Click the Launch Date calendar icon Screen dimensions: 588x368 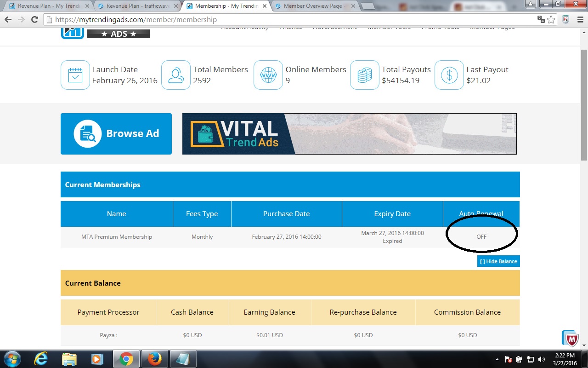tap(75, 75)
